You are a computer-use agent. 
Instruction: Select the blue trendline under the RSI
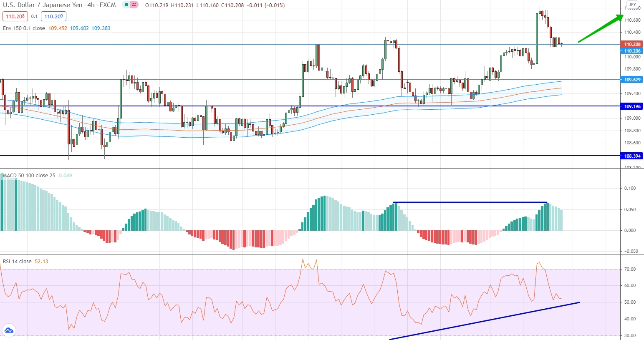pyautogui.click(x=484, y=321)
